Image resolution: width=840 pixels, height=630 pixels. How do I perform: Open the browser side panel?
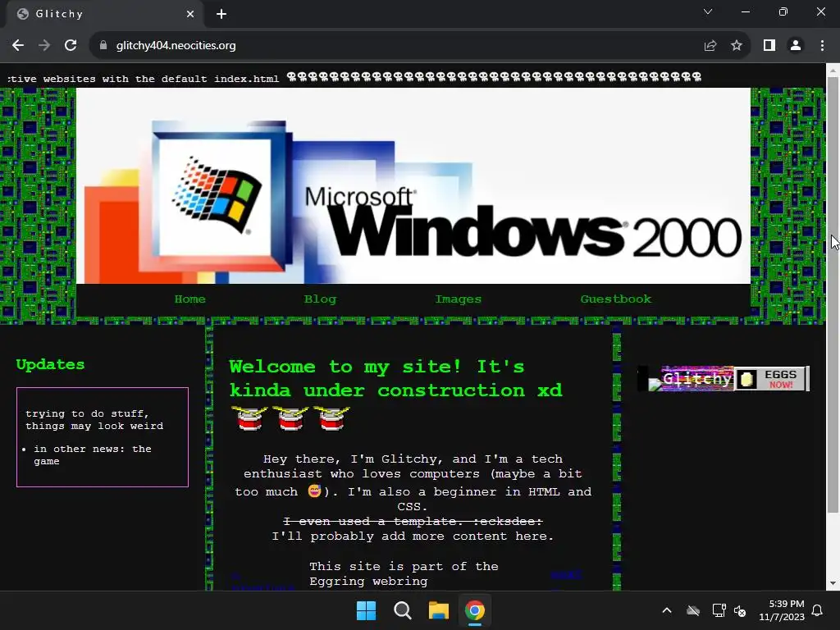pyautogui.click(x=769, y=46)
